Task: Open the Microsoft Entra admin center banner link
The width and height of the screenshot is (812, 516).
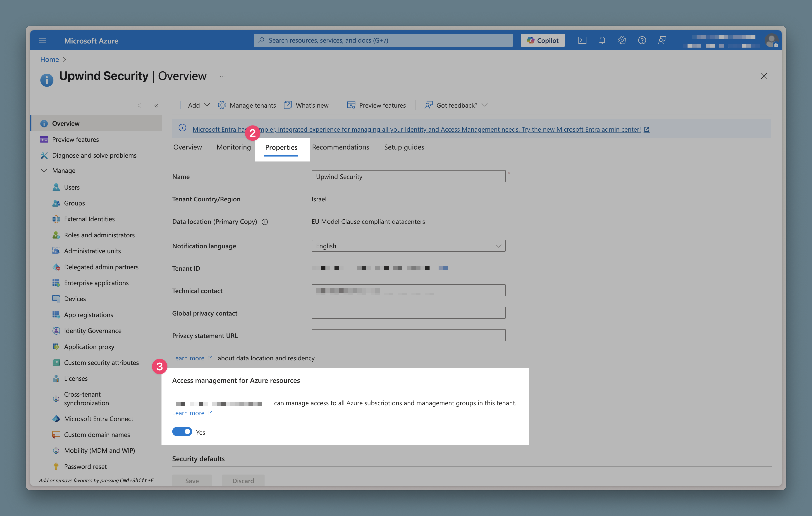Action: click(x=420, y=129)
